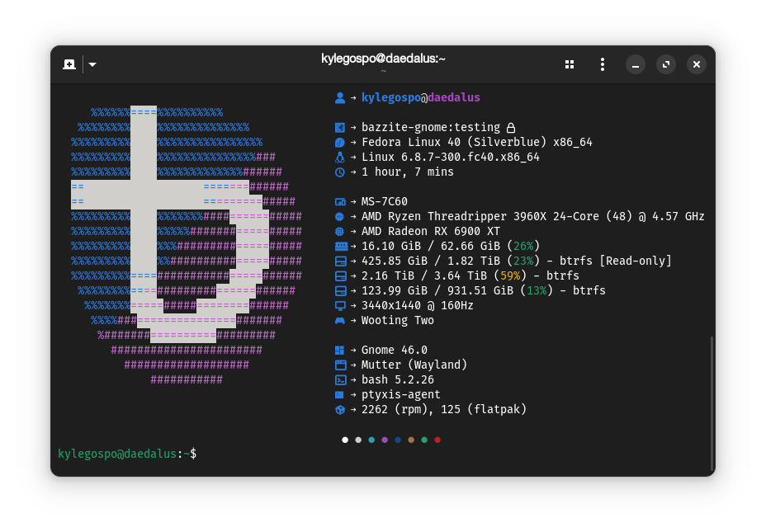Click the light gray color dot

[x=358, y=440]
